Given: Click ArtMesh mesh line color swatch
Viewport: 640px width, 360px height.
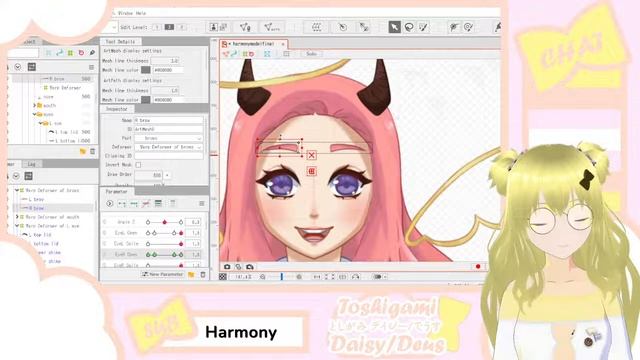Looking at the screenshot, I should [x=146, y=70].
